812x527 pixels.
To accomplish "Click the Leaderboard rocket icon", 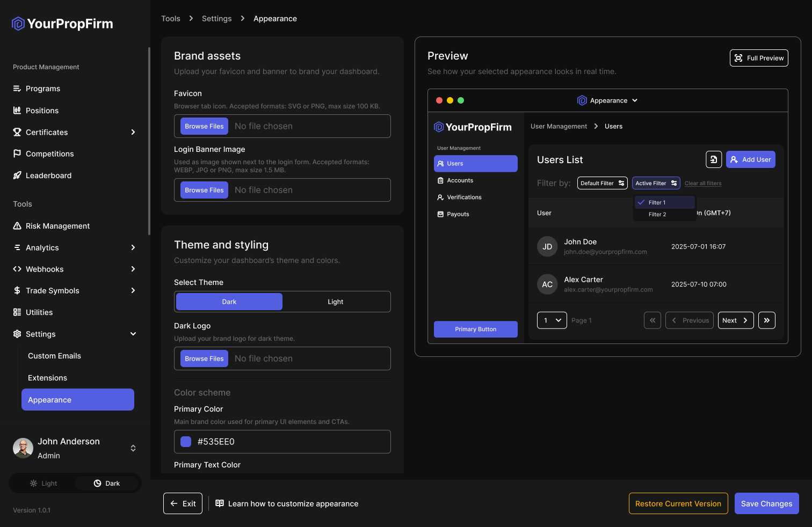I will (17, 175).
